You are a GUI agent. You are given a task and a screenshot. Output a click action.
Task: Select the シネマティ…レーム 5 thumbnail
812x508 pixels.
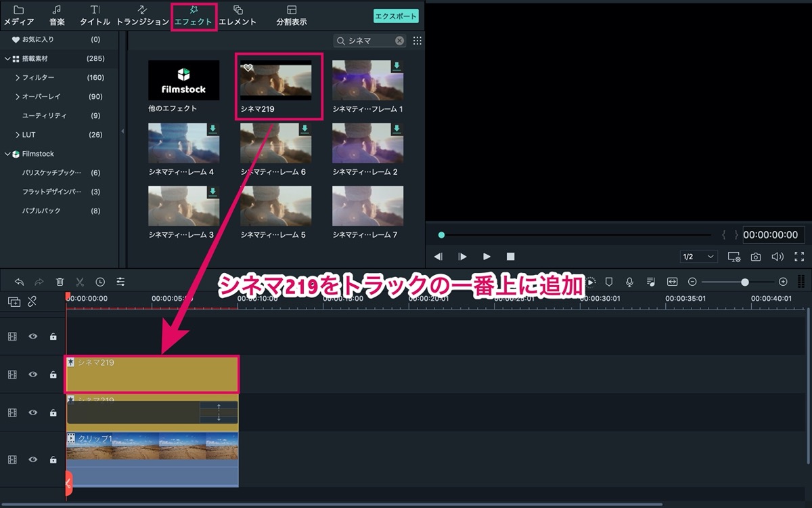[276, 206]
